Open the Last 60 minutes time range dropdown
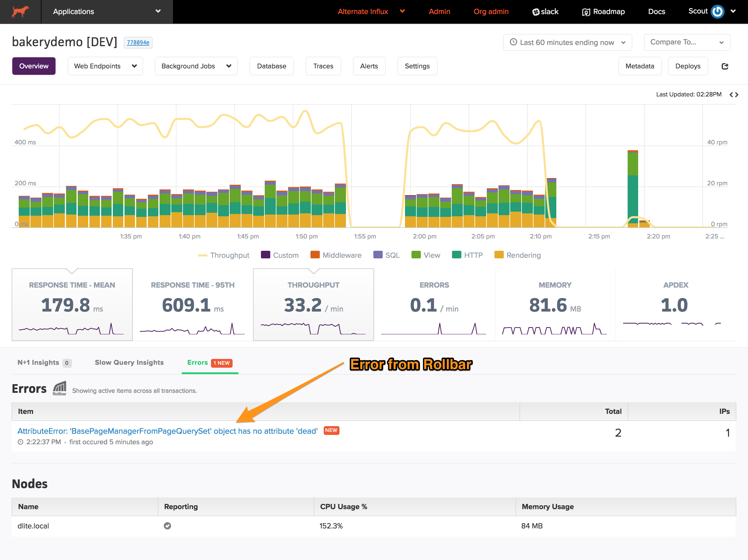This screenshot has height=560, width=748. (x=567, y=42)
